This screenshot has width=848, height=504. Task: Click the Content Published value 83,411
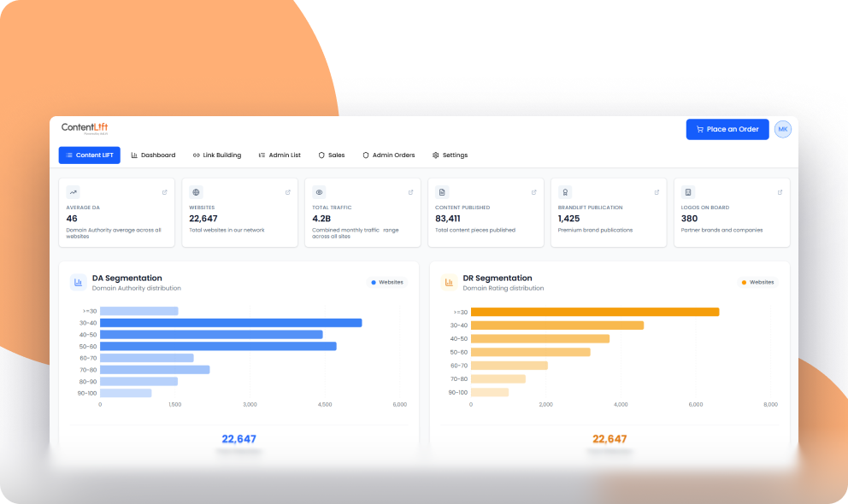coord(448,219)
